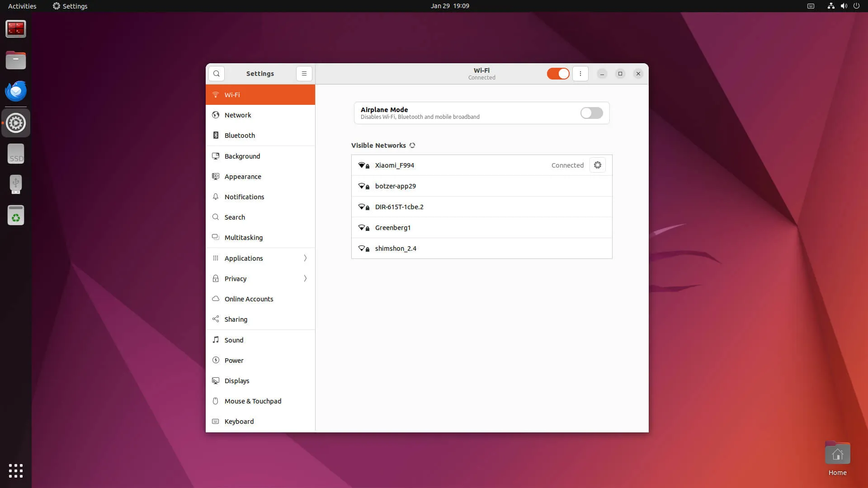This screenshot has height=488, width=868.
Task: Open Xiaomi_F994 connection gear settings
Action: tap(597, 165)
